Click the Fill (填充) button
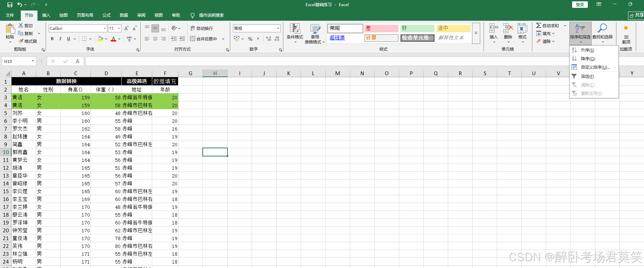The image size is (644, 268). click(x=546, y=33)
